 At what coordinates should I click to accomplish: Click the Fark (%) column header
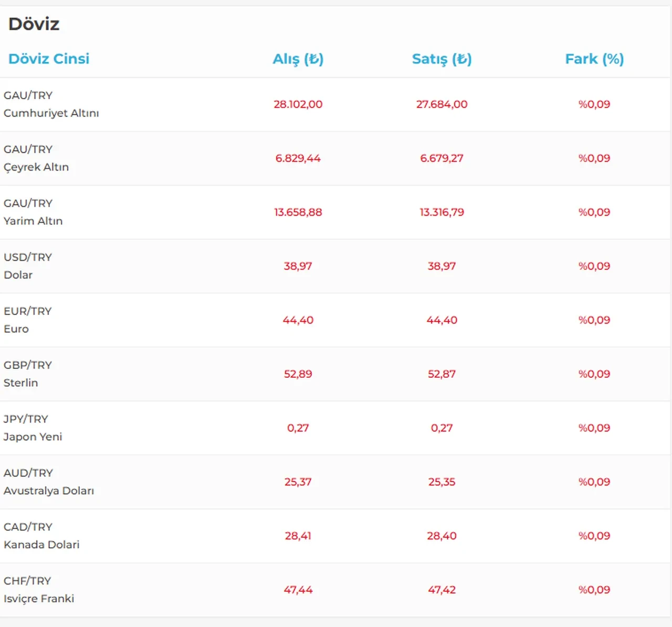click(594, 59)
